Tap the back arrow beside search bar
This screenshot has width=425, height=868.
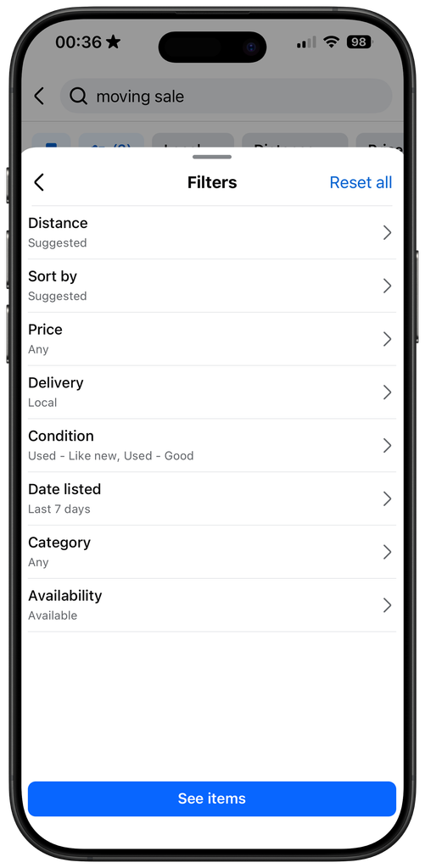coord(39,97)
